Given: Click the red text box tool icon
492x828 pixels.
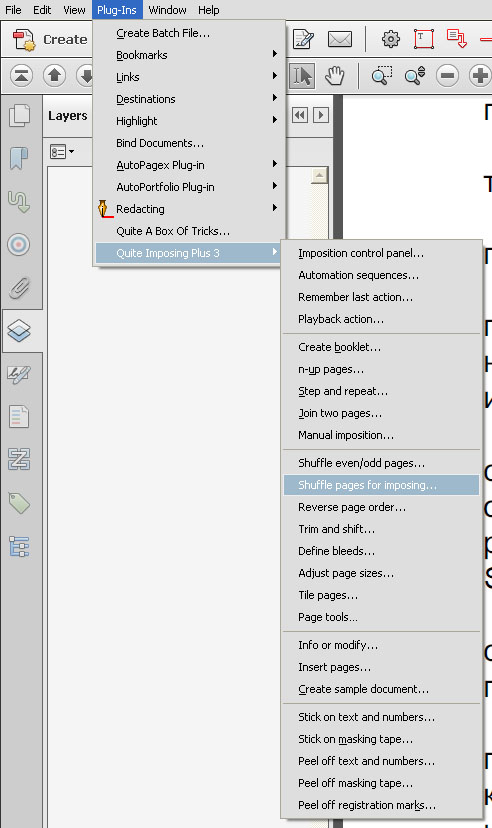Looking at the screenshot, I should [x=424, y=39].
